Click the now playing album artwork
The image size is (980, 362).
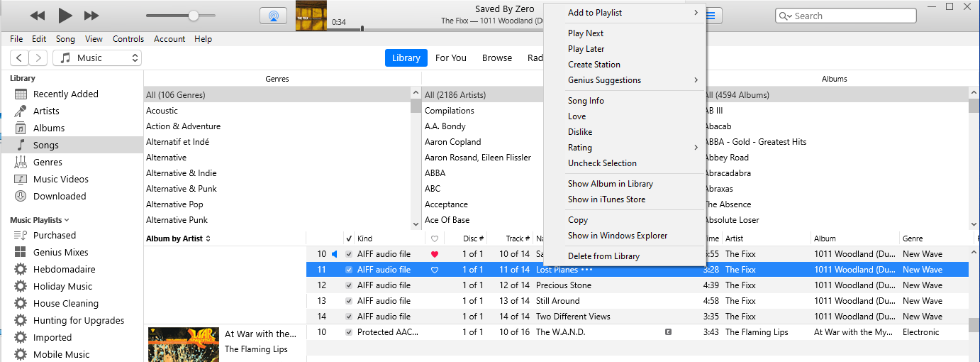point(311,16)
